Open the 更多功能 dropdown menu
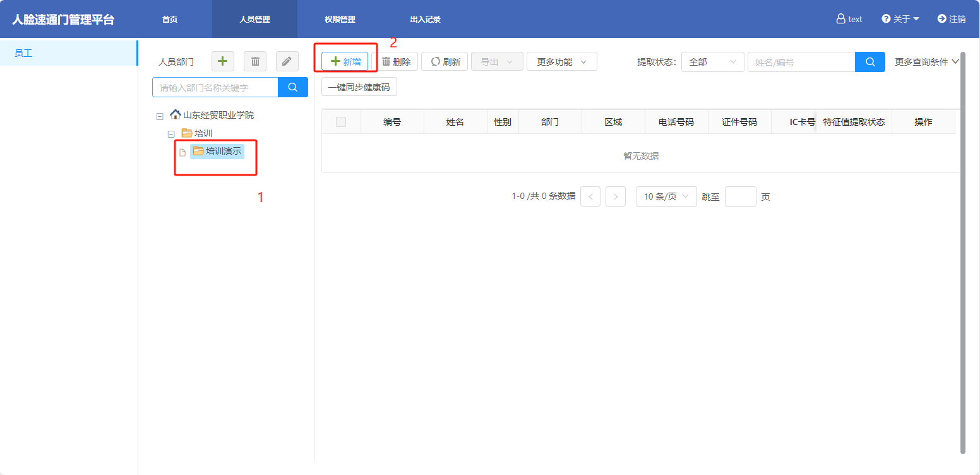 (561, 61)
